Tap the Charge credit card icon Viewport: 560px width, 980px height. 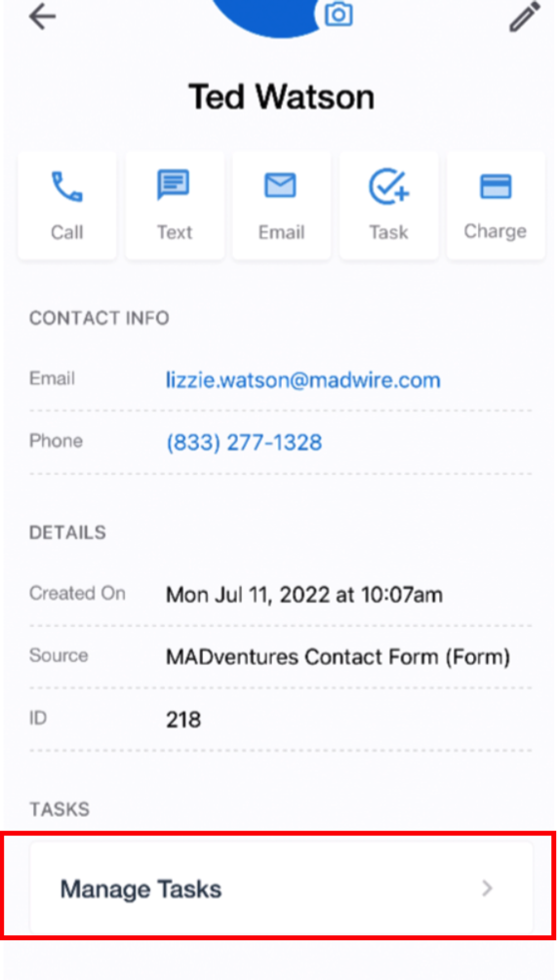click(496, 186)
